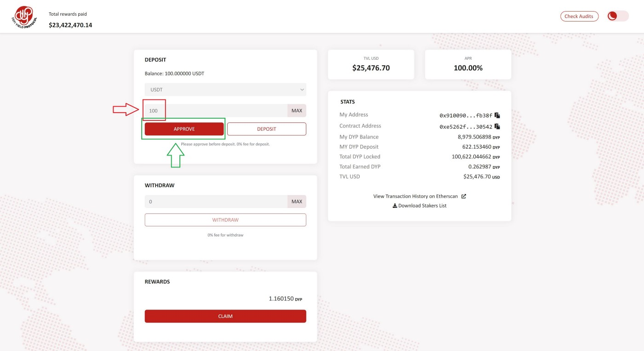The image size is (644, 351).
Task: Toggle the dark mode moon switch
Action: 617,16
